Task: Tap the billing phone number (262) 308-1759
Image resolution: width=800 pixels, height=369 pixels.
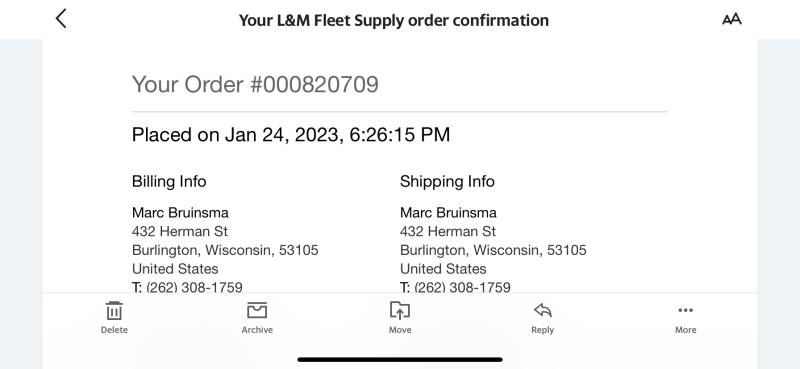Action: tap(194, 287)
